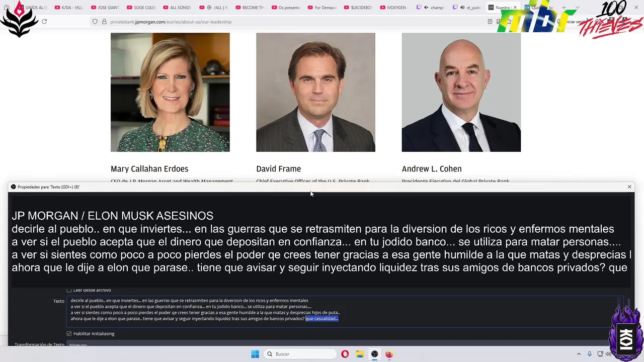Switch to the 'SOGE CULE' tab
This screenshot has height=362, width=644.
141,8
